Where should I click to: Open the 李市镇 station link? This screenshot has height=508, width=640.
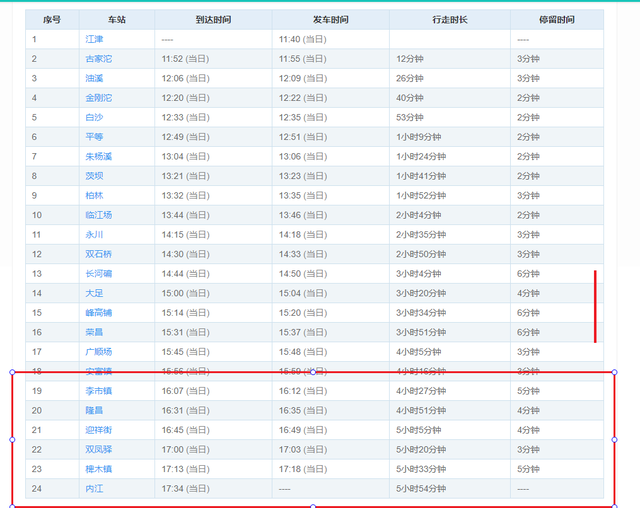pyautogui.click(x=98, y=391)
